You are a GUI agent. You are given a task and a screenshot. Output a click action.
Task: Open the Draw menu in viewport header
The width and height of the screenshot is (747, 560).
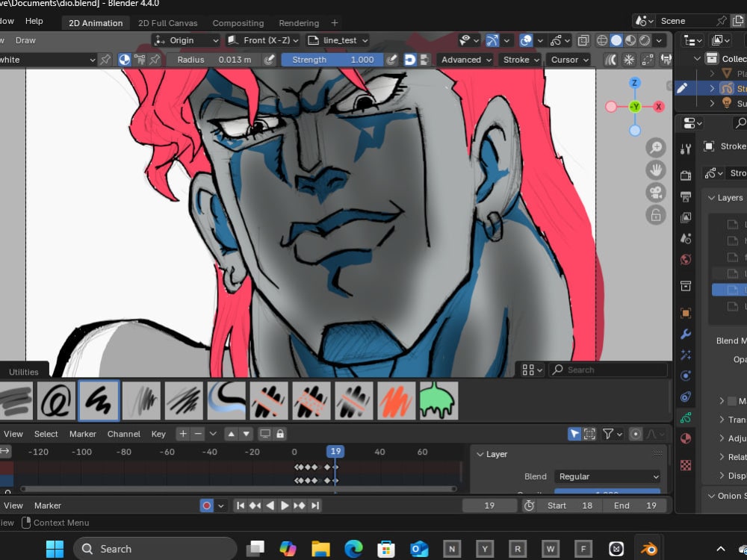click(25, 40)
